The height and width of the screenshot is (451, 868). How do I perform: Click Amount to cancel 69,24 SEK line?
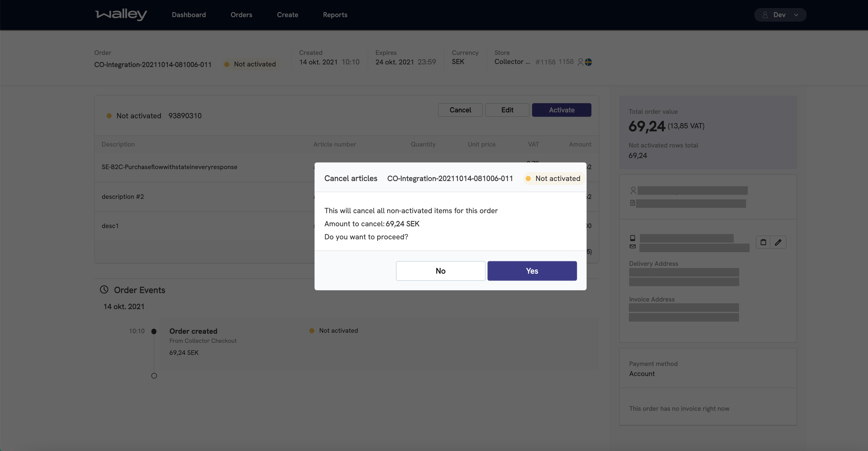pyautogui.click(x=372, y=224)
